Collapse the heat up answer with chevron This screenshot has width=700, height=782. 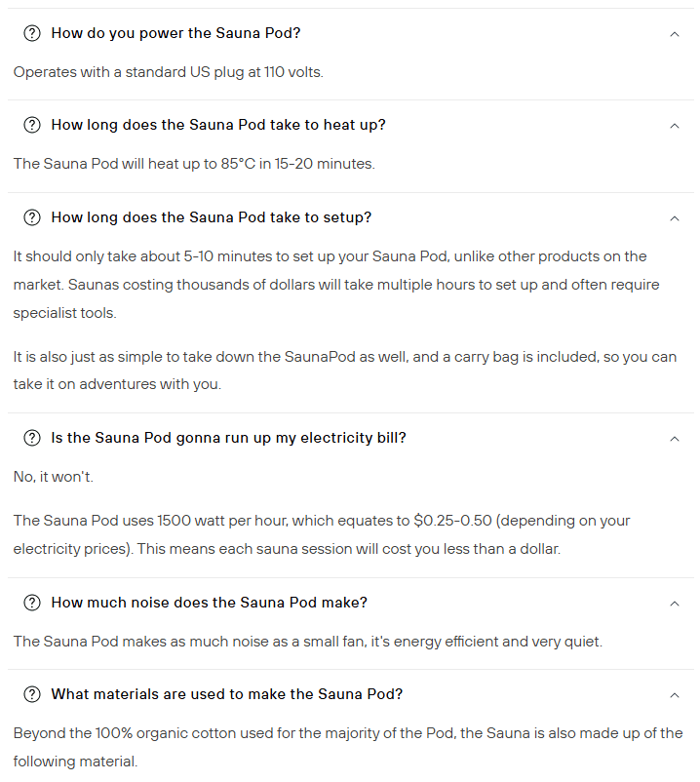675,126
